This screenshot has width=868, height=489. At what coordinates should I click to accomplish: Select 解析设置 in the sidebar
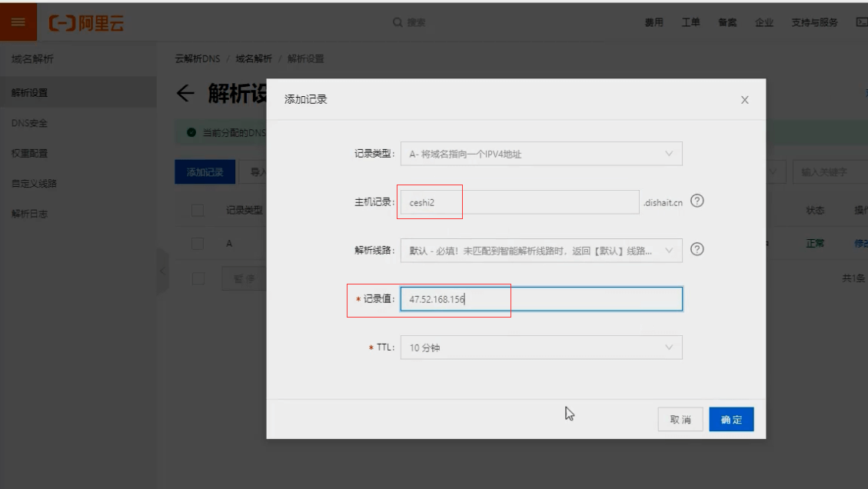78,92
